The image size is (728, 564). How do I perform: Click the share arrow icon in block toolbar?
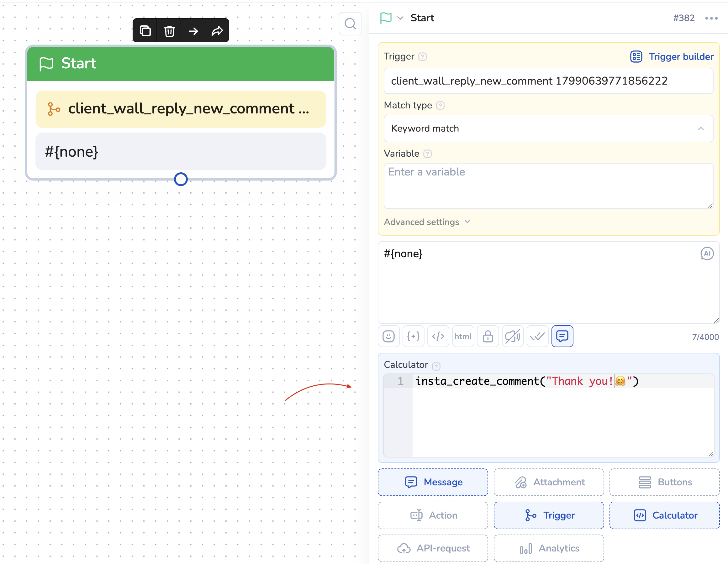click(217, 31)
